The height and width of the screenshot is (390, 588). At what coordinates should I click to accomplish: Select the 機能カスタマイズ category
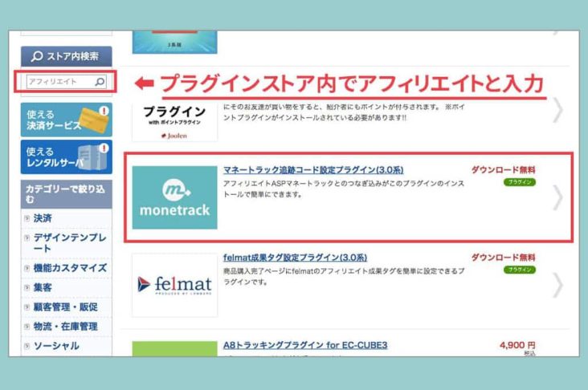(70, 268)
